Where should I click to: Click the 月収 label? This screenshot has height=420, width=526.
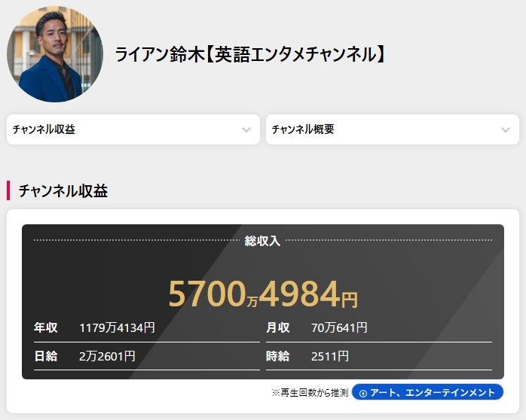tap(277, 328)
